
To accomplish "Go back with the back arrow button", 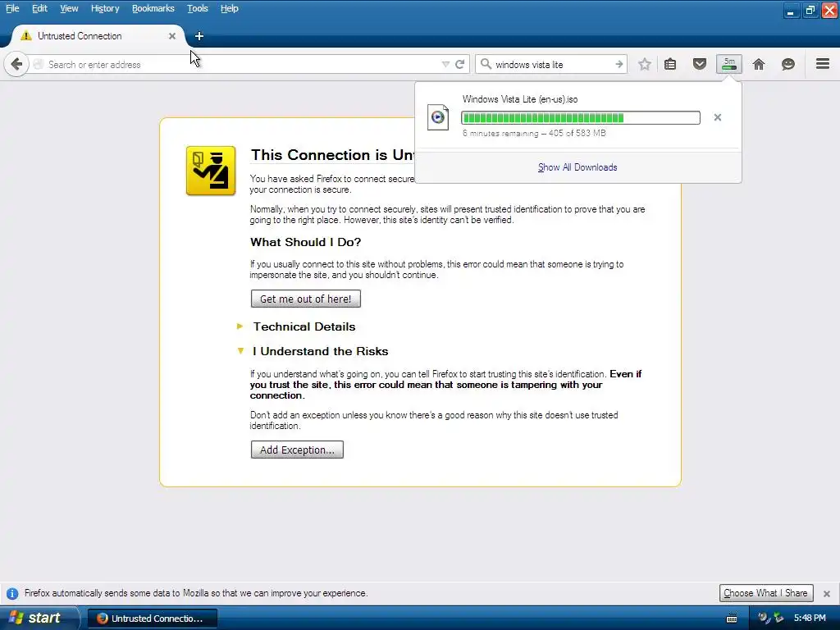I will tap(16, 64).
